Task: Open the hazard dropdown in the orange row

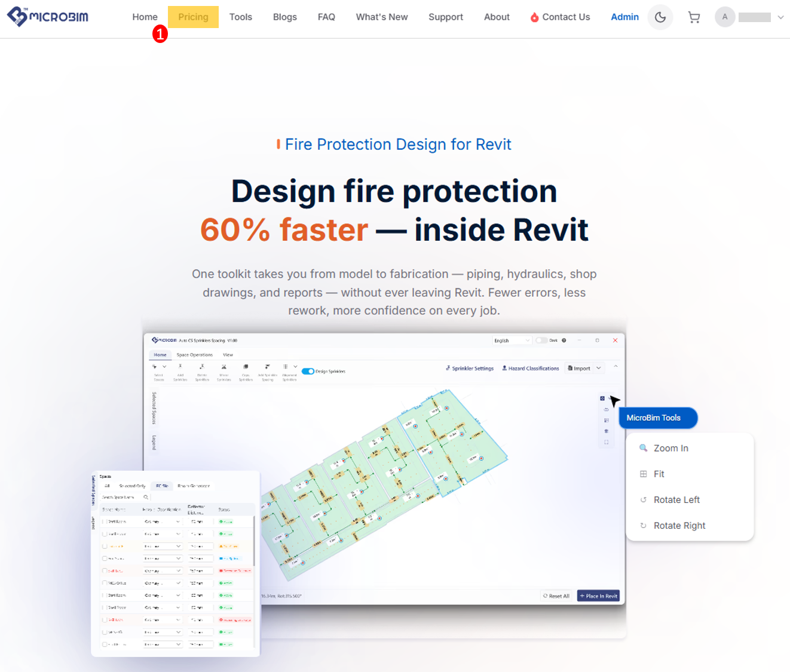Action: click(x=163, y=546)
